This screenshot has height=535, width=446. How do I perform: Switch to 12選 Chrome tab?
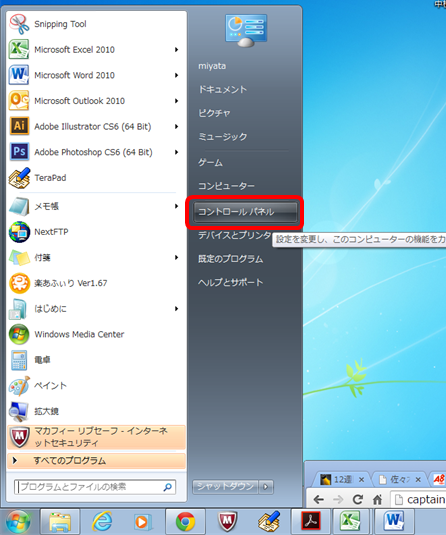coord(341,480)
